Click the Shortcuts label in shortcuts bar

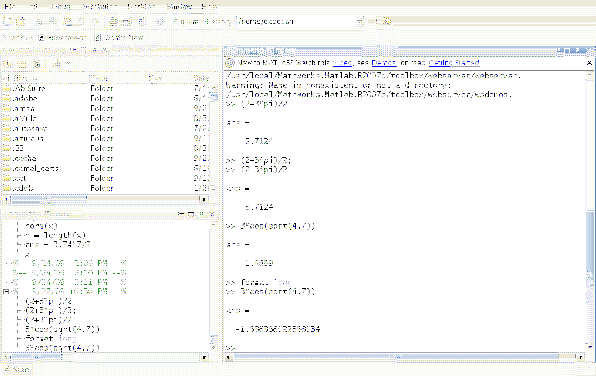[x=16, y=38]
